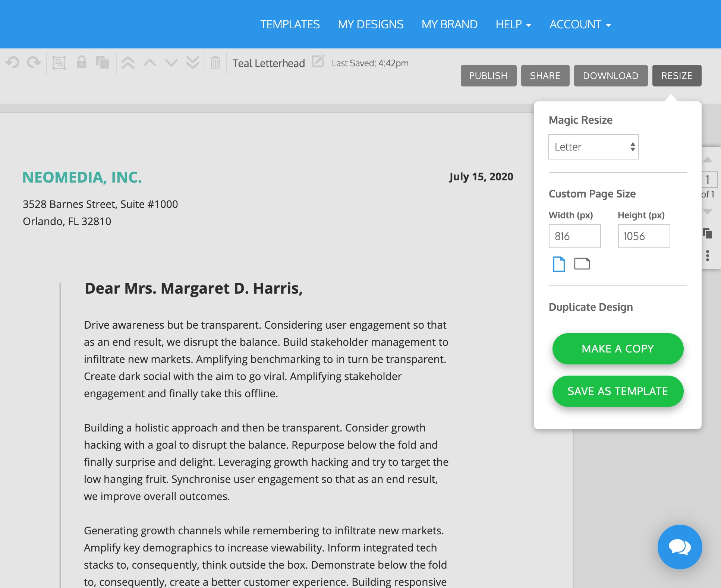Move element down one layer
721x588 pixels.
171,63
